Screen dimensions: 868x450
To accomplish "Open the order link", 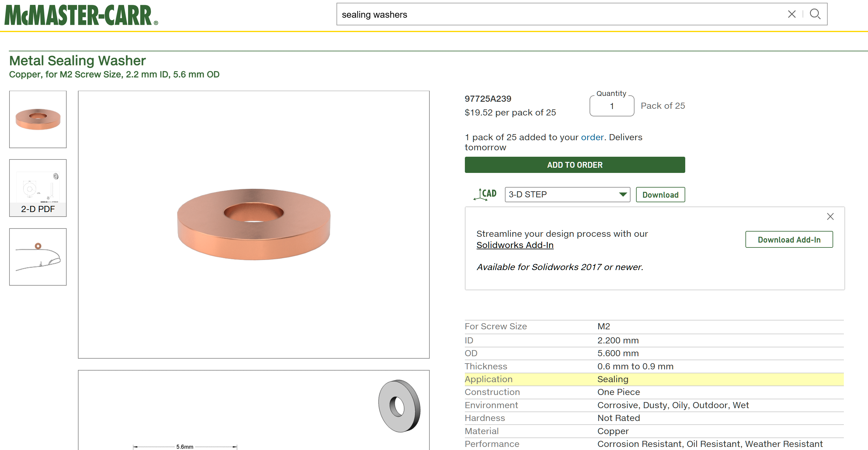I will point(592,137).
